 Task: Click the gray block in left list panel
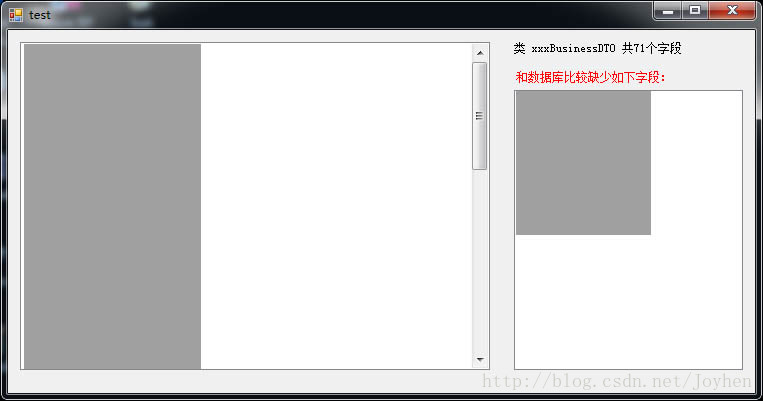pyautogui.click(x=112, y=206)
